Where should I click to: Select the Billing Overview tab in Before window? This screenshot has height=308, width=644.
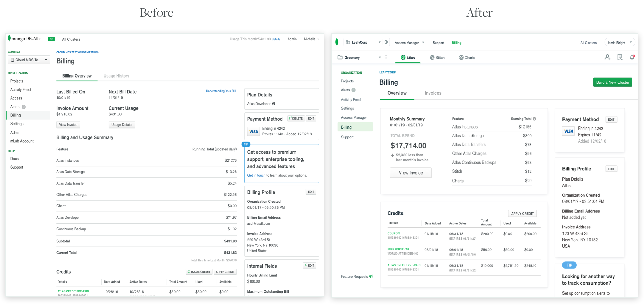point(77,76)
